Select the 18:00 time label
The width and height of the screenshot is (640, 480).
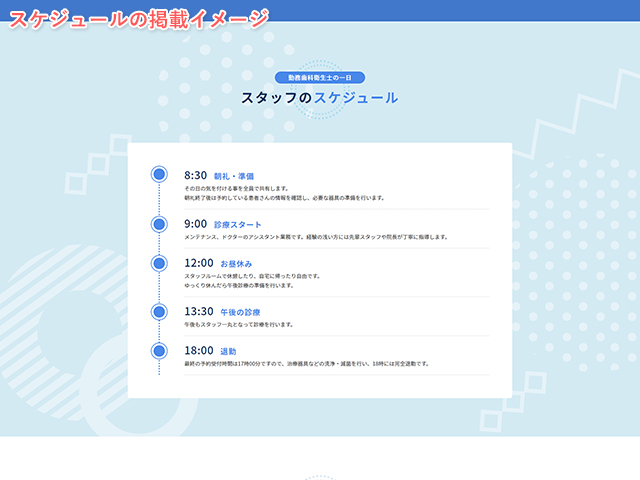click(199, 351)
